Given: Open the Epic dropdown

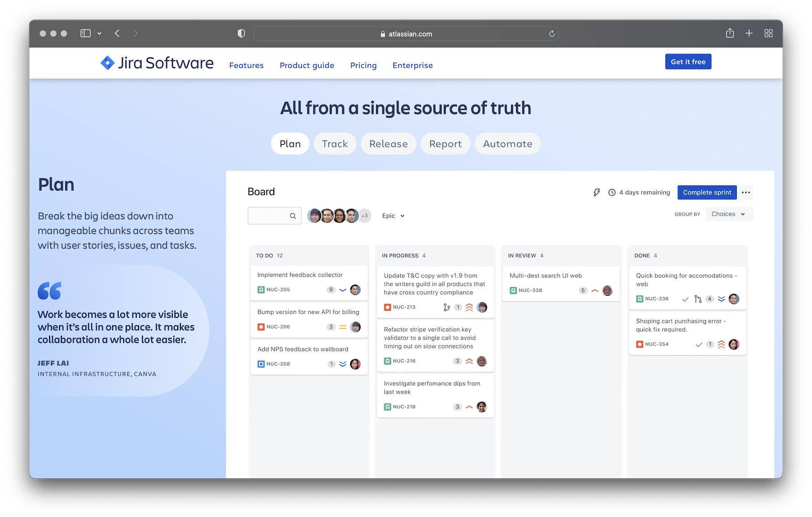Looking at the screenshot, I should (392, 216).
